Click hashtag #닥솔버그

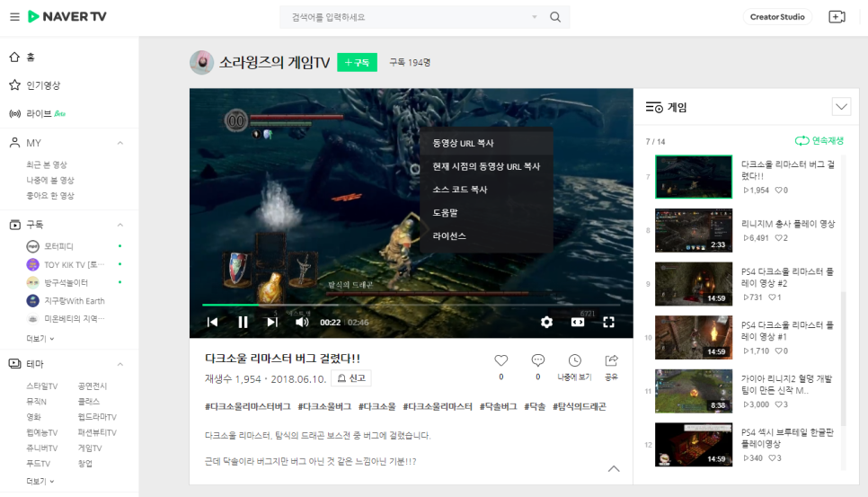[x=498, y=407]
